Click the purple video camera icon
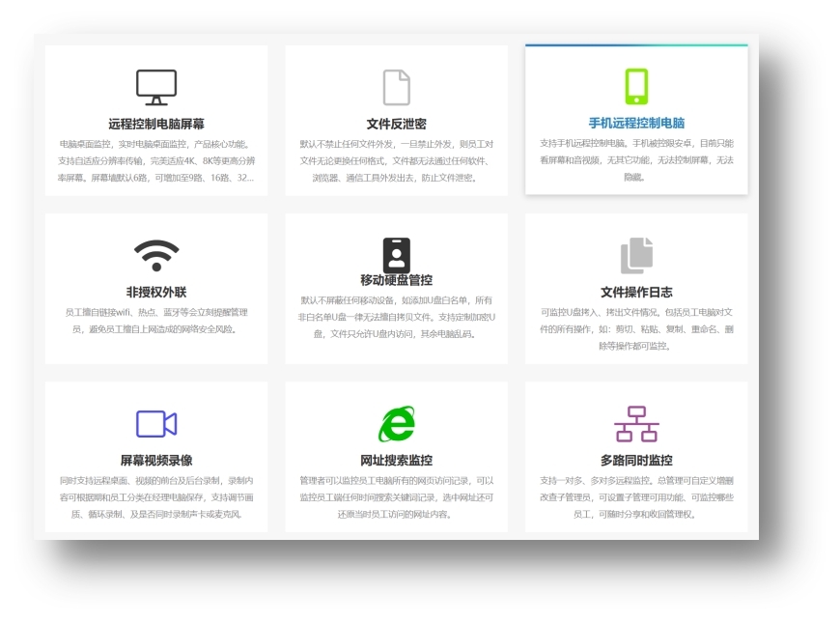Screen dimensions: 840x622 click(x=156, y=424)
